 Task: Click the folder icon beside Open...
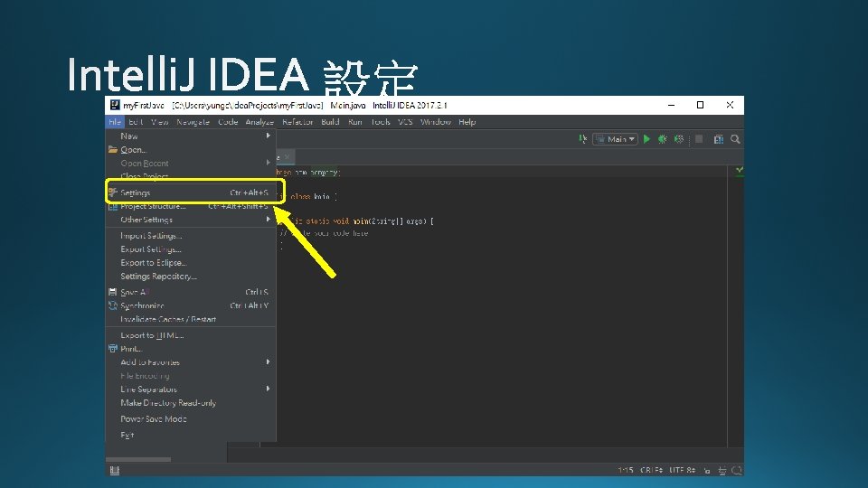113,149
